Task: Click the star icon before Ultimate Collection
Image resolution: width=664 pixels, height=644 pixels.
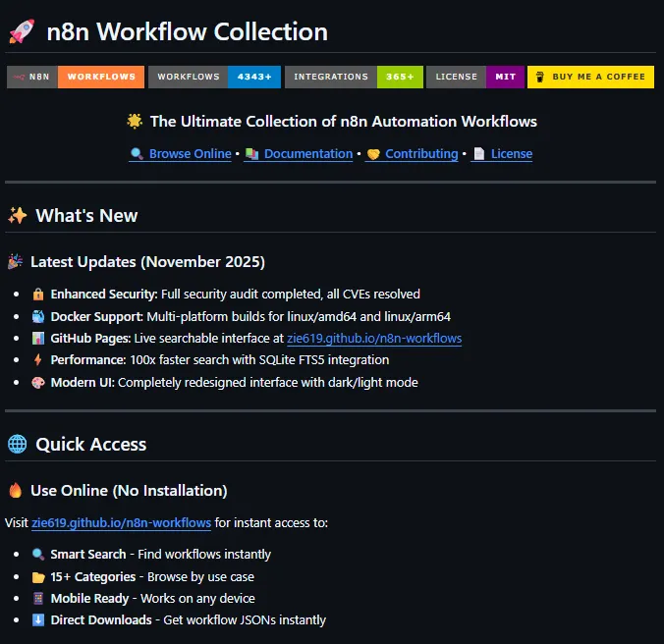Action: coord(135,121)
